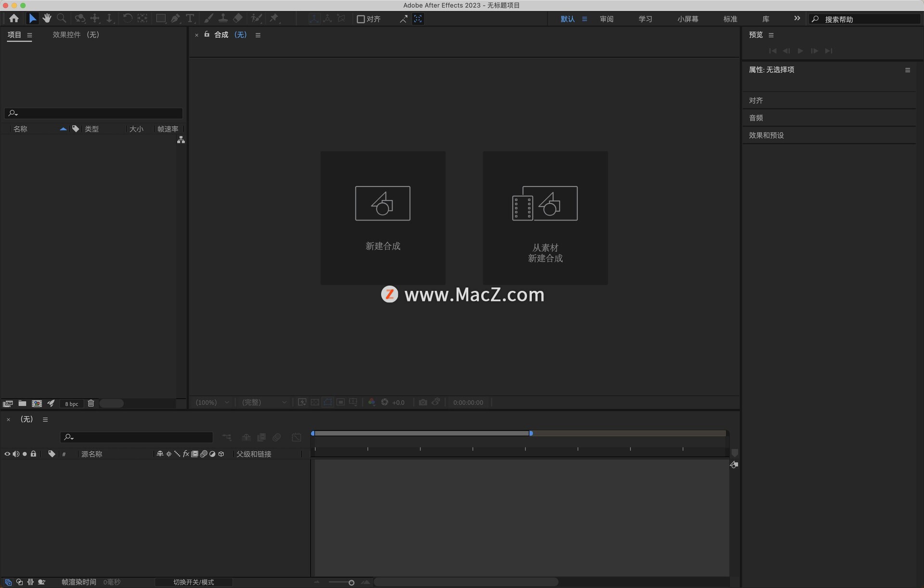Click the Home icon in toolbar
The height and width of the screenshot is (588, 924).
click(x=14, y=18)
